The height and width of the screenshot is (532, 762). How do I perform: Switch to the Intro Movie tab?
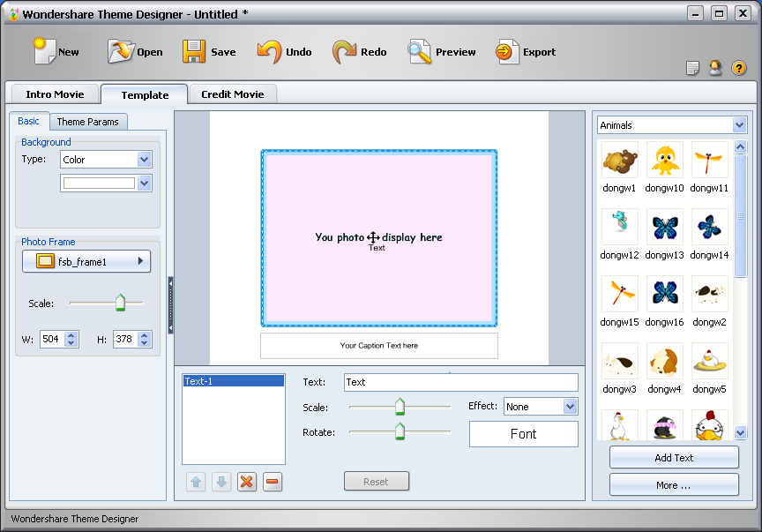55,94
